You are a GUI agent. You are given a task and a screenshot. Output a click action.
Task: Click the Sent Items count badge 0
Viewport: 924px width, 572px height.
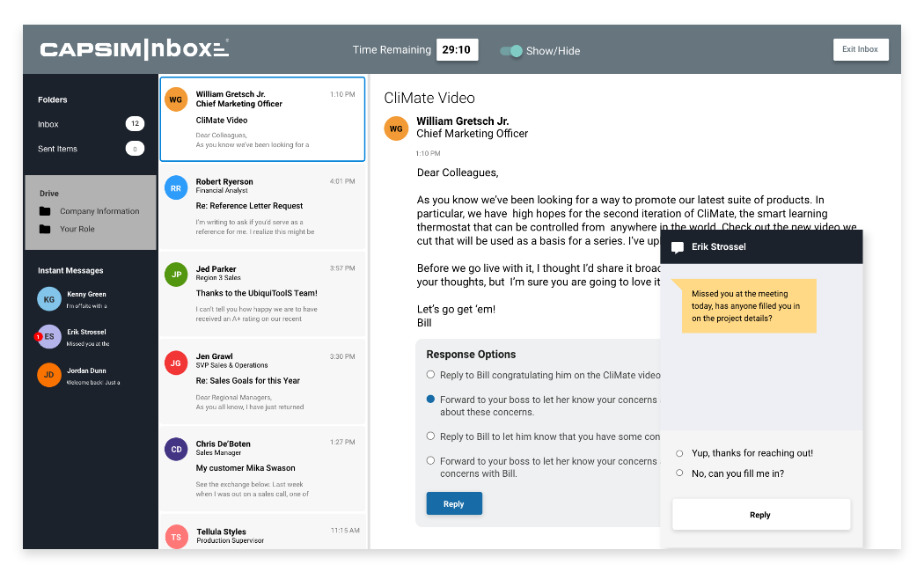click(x=135, y=149)
